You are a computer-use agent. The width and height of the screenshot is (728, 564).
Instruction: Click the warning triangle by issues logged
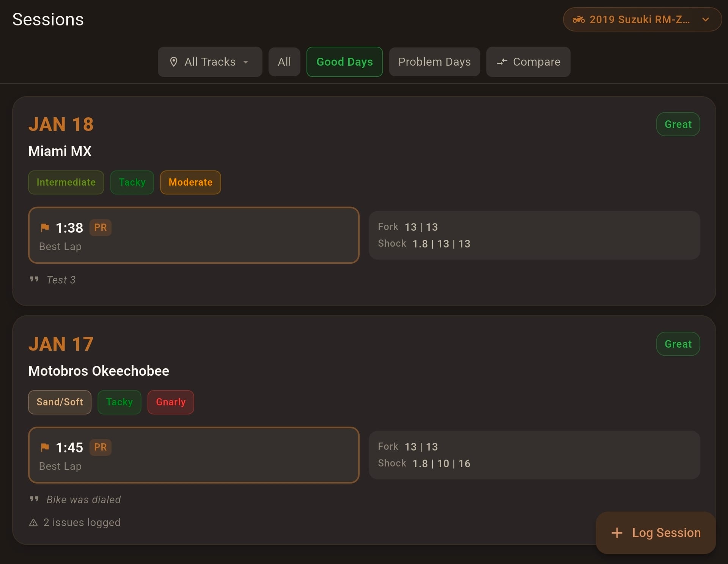(33, 523)
